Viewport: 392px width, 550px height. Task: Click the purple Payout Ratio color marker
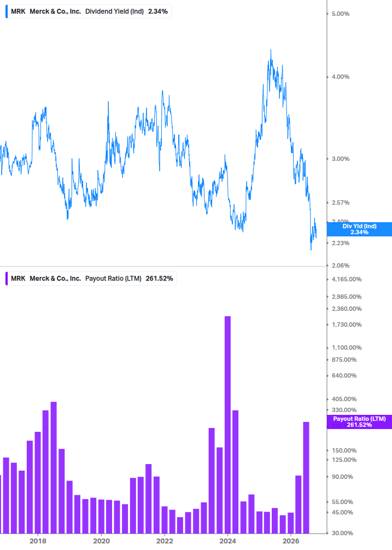pyautogui.click(x=7, y=279)
